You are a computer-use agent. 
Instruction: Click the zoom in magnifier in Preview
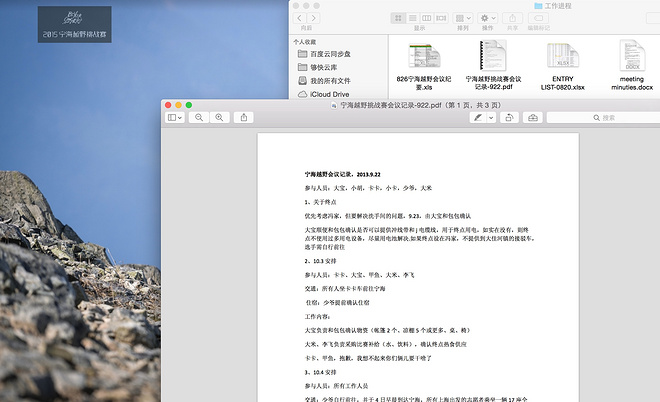pos(219,118)
